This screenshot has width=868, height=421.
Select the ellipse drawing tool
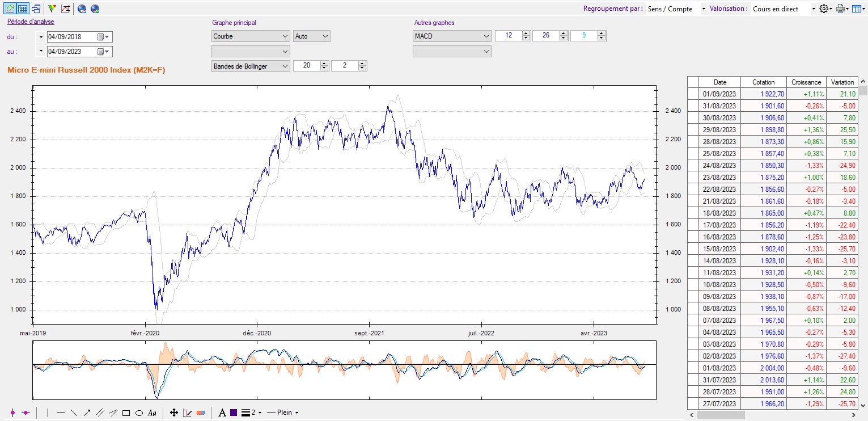pos(139,413)
